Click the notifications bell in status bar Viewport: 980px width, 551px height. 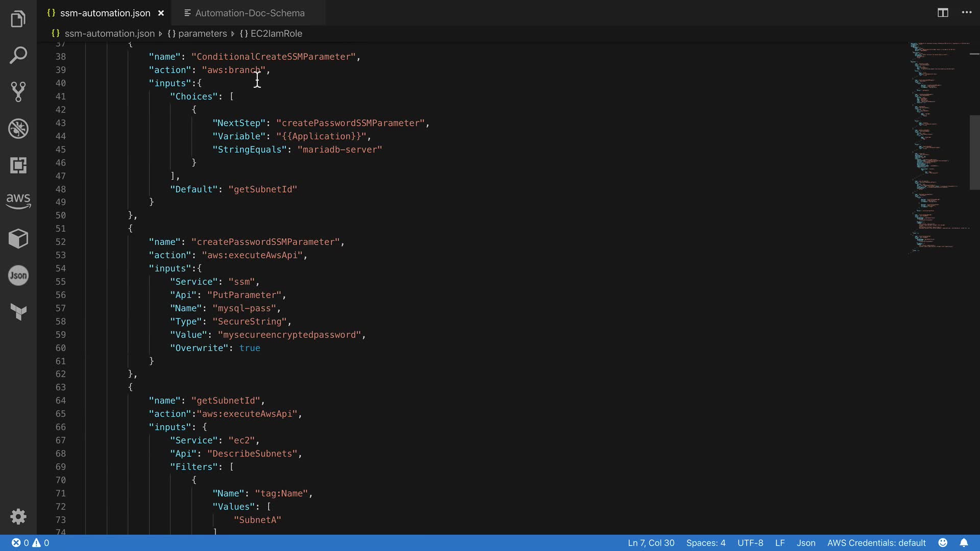964,543
